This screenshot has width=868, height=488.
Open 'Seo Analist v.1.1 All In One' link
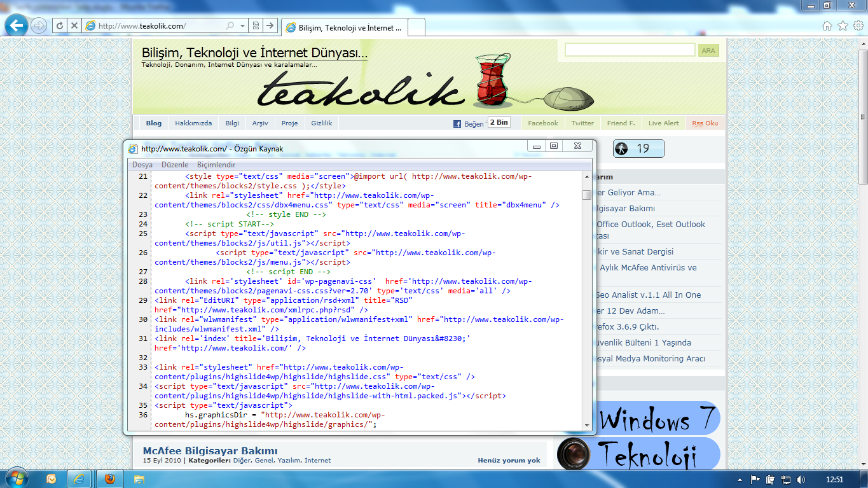[x=648, y=295]
